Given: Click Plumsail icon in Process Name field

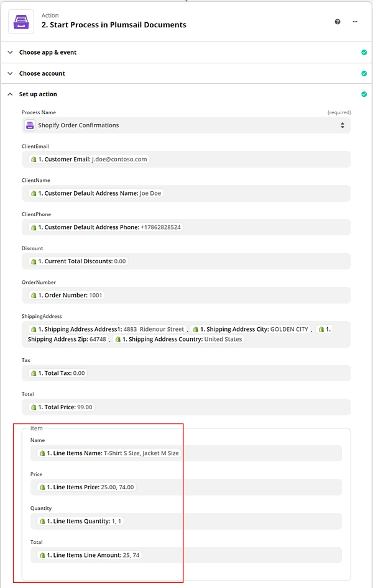Looking at the screenshot, I should click(30, 125).
